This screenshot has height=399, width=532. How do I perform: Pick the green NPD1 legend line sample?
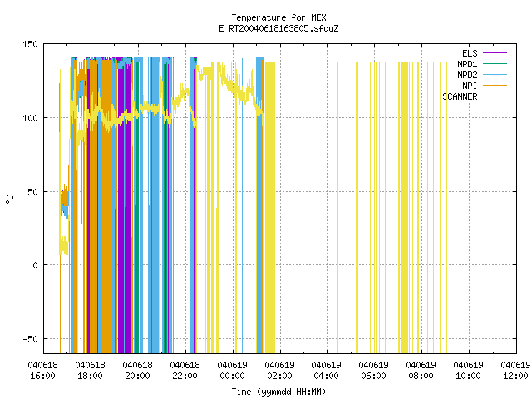pos(495,63)
